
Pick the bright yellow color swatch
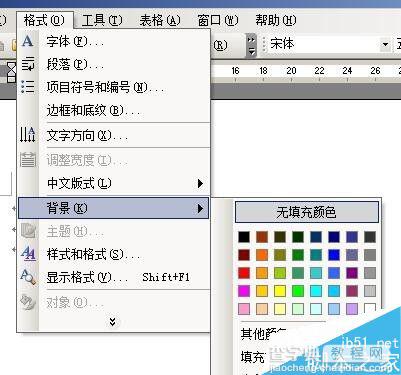pyautogui.click(x=280, y=291)
